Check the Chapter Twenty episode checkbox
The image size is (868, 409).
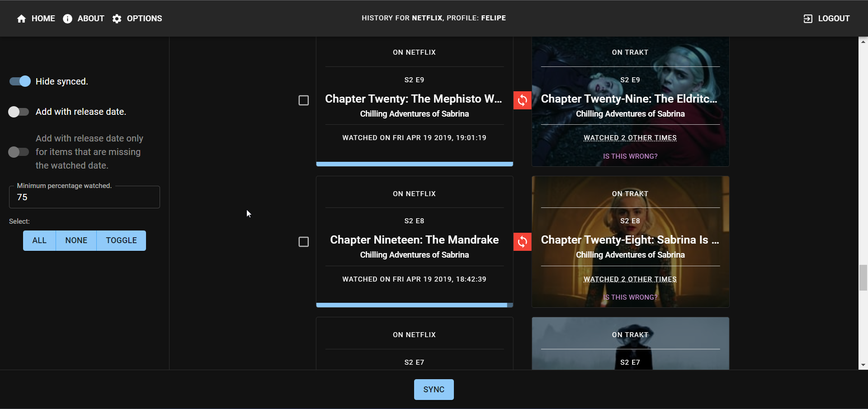point(303,101)
